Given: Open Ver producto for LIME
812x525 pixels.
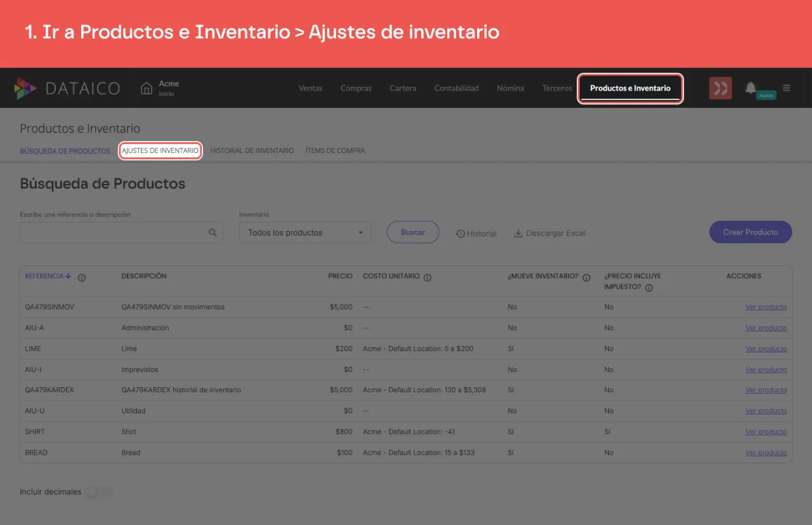Looking at the screenshot, I should pos(766,349).
